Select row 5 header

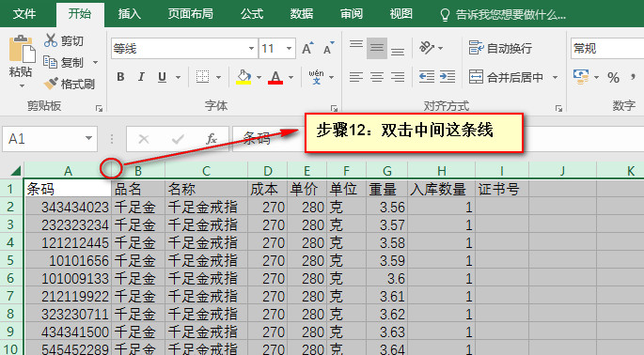[11, 260]
